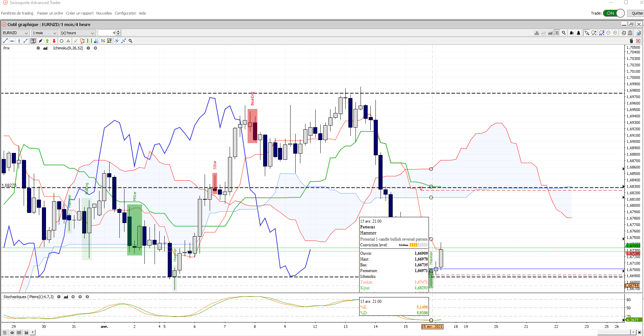The height and width of the screenshot is (336, 644).
Task: Select the horizontal line drawing tool
Action: click(12, 41)
